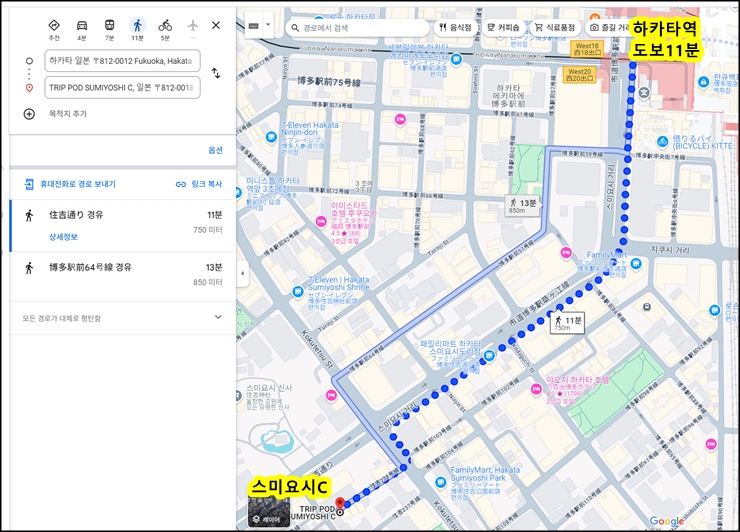Open FamilyMart Hakata Sumiyoshi Park marker

pos(440,483)
